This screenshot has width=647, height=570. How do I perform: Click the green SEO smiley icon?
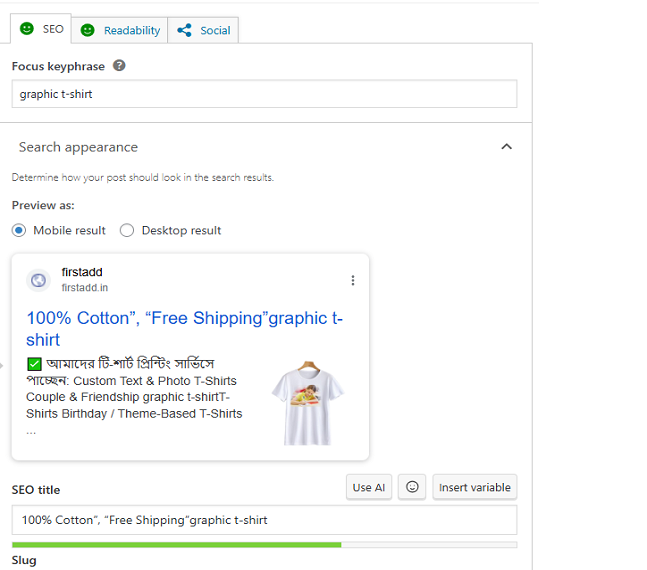coord(27,29)
